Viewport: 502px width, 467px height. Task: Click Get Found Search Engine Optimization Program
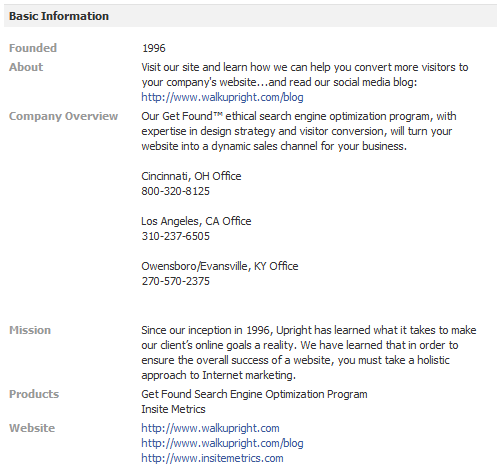point(254,394)
